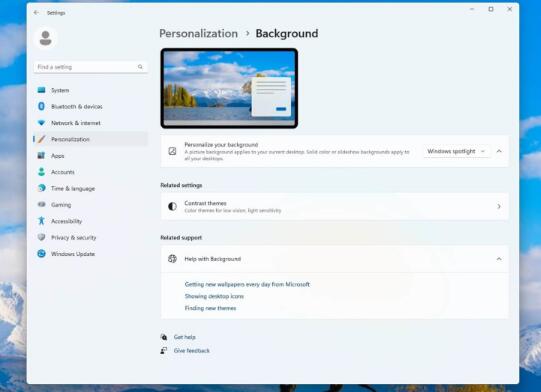This screenshot has height=392, width=541.
Task: Click the Give feedback link
Action: 191,351
